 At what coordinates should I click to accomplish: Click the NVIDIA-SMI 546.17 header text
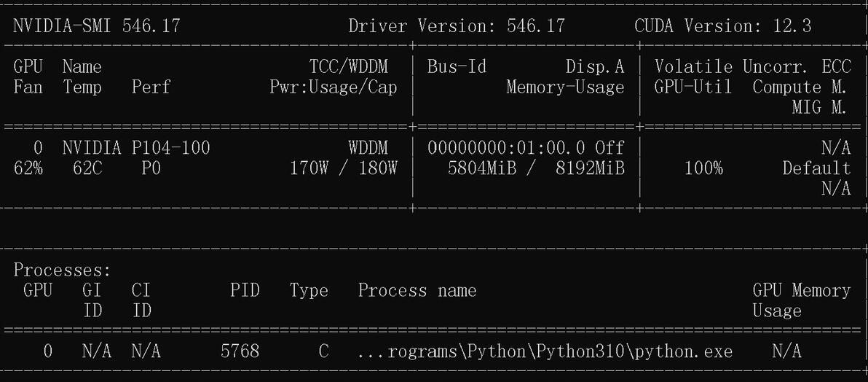pos(96,27)
